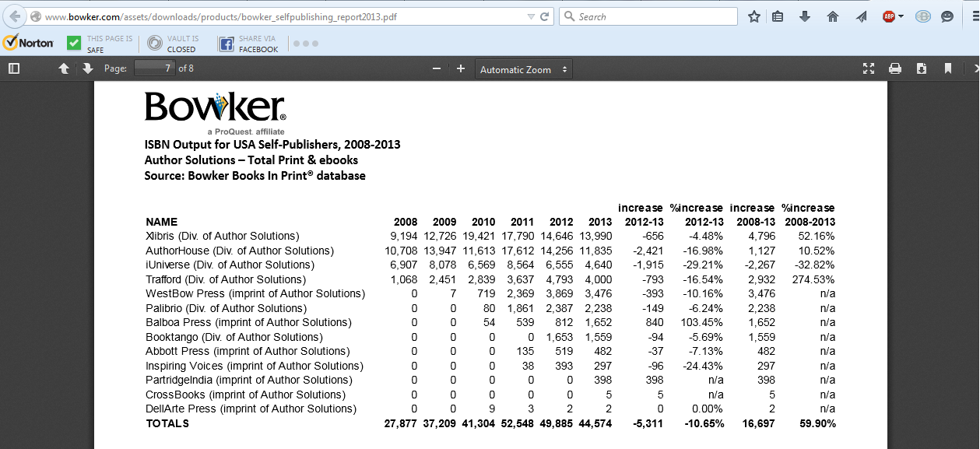The image size is (980, 449).
Task: Reload the current page
Action: pyautogui.click(x=545, y=16)
